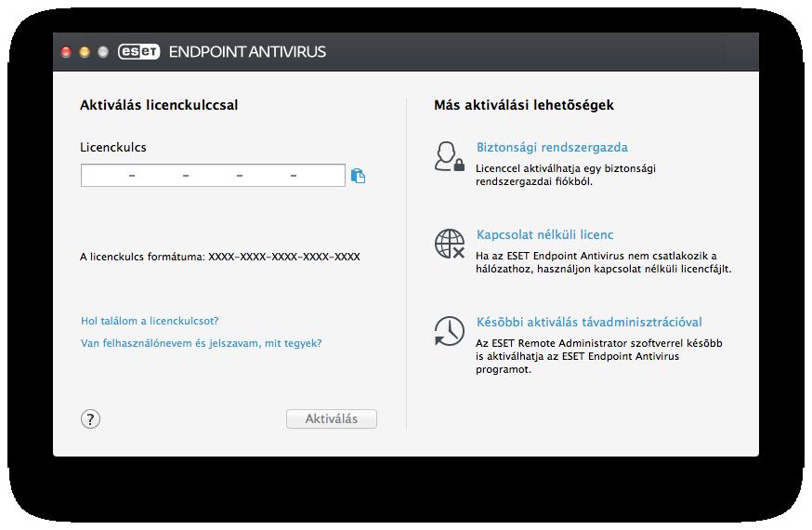Image resolution: width=812 pixels, height=530 pixels.
Task: Open help with the question mark button
Action: [91, 418]
